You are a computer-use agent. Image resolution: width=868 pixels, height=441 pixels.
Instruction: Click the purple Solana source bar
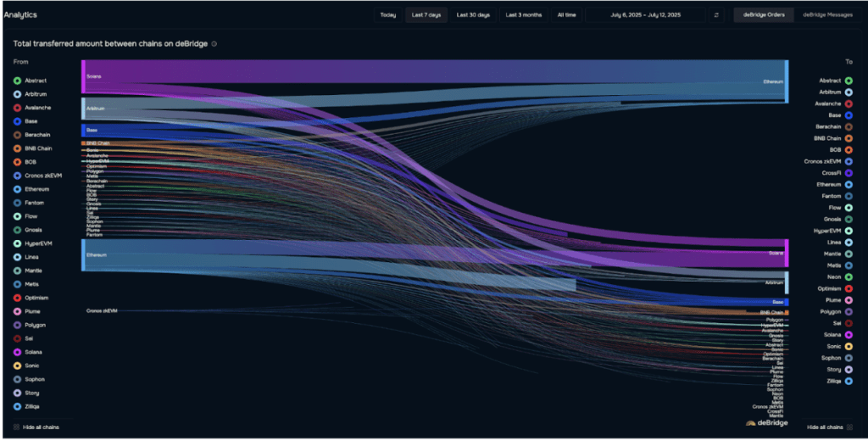point(83,76)
